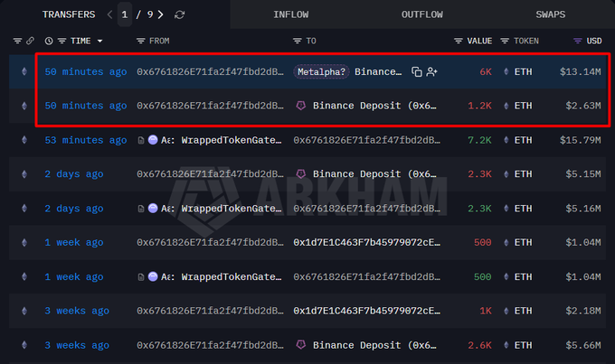Open 1 week ago link for red 500 transfer
The image size is (615, 364).
point(74,243)
